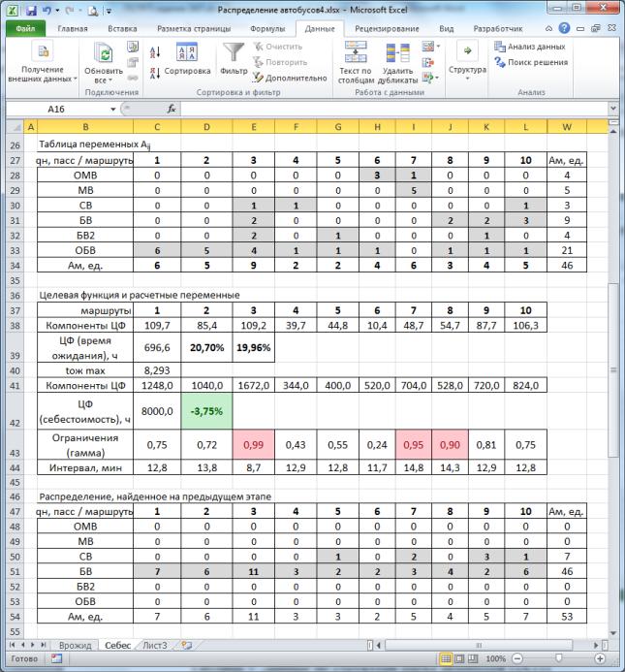Click Очистить filter button
Screen dimensions: 625x672
(277, 47)
